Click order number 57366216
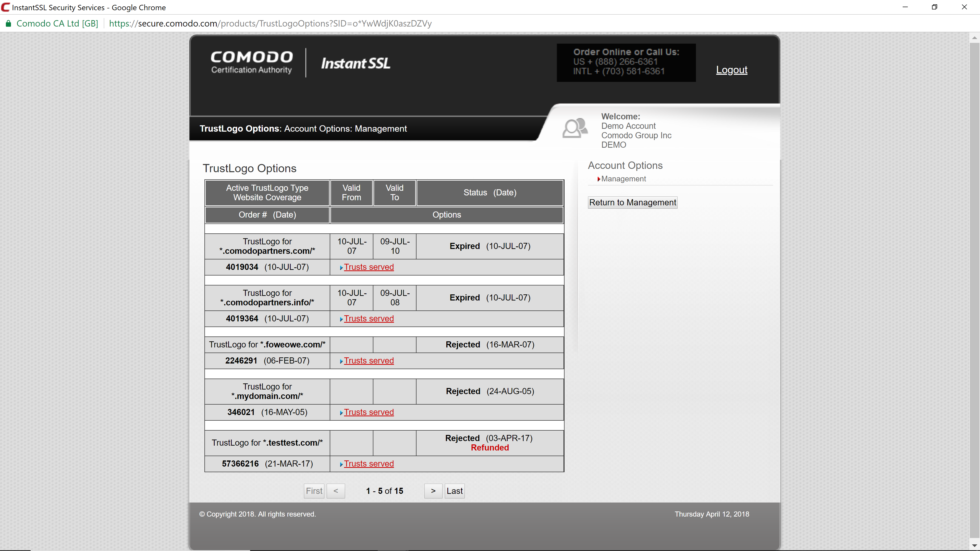The height and width of the screenshot is (551, 980). click(240, 464)
